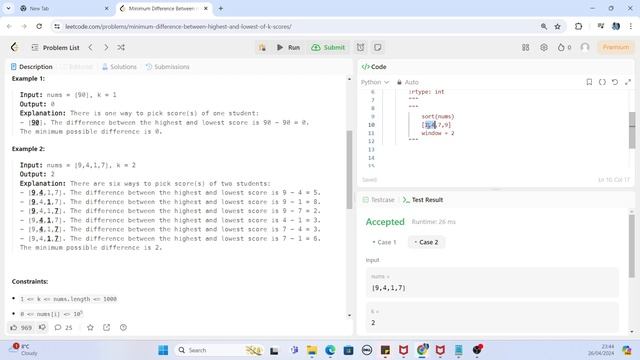Open File Explorer from the taskbar

point(312,350)
